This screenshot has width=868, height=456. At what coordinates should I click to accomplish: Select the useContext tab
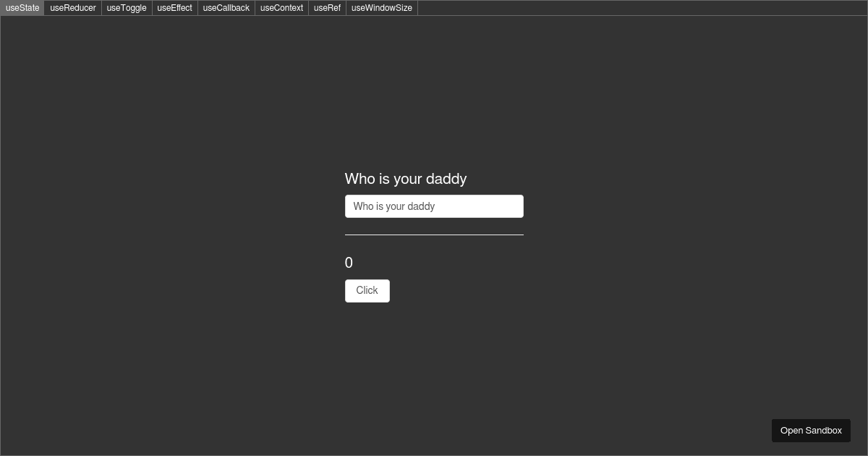281,8
